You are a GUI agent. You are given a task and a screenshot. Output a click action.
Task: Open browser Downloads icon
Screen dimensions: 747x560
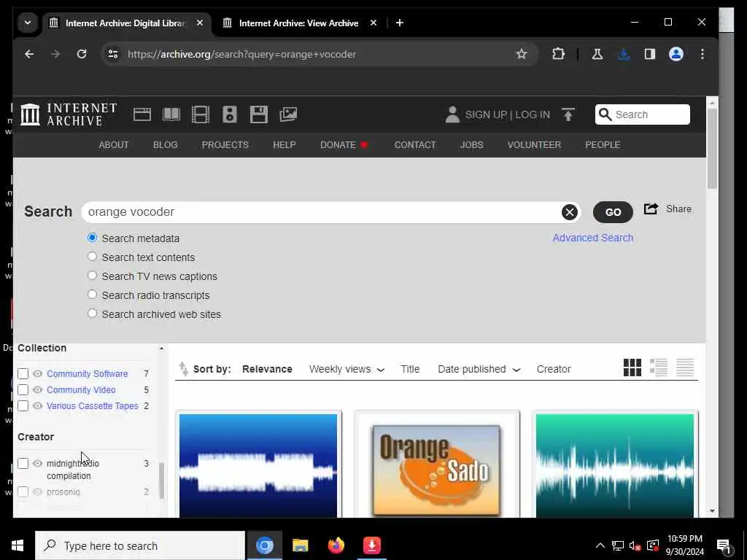624,54
